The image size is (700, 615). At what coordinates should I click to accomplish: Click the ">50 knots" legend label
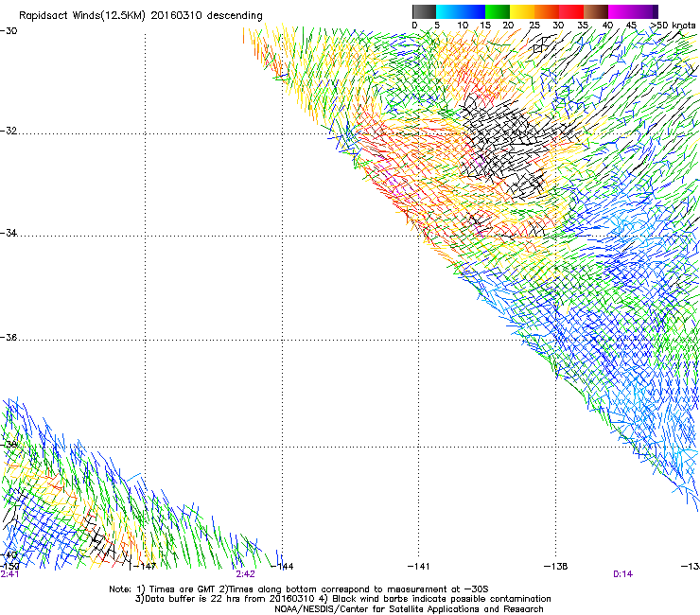coord(674,26)
